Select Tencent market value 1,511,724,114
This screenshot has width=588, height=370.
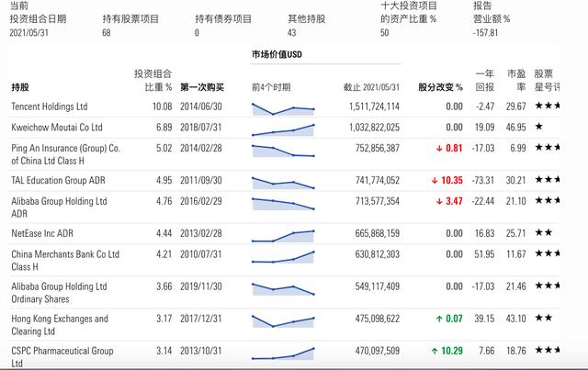click(374, 107)
